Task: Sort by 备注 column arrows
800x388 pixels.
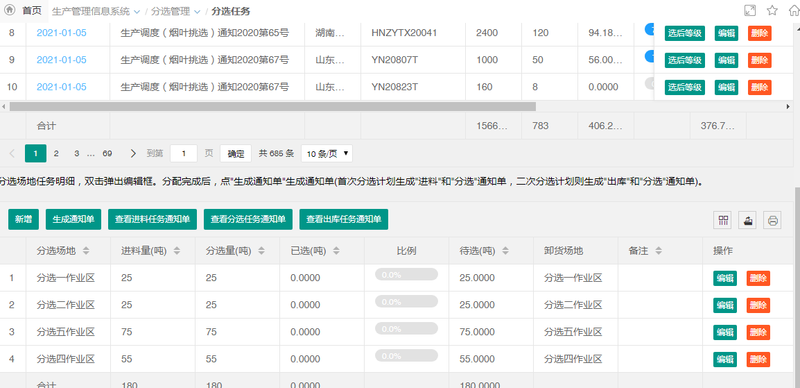Action: coord(659,251)
